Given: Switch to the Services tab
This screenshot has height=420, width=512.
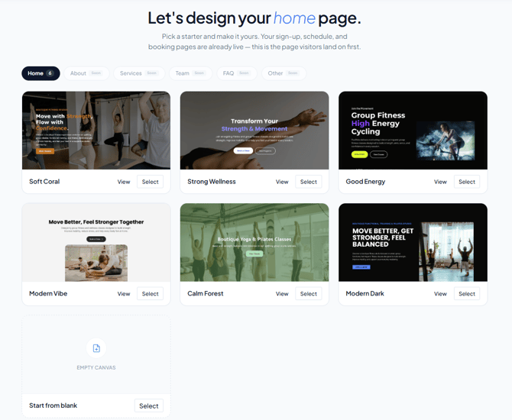Looking at the screenshot, I should coord(139,73).
